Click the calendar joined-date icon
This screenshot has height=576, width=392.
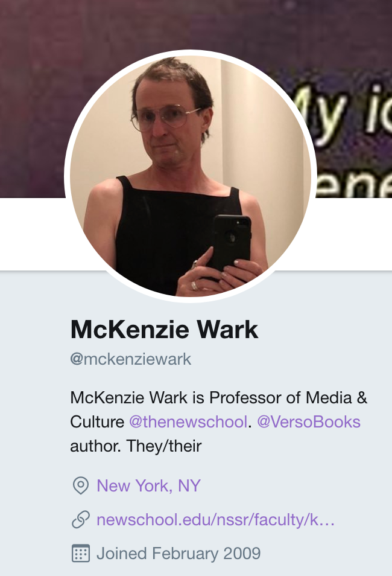[80, 553]
